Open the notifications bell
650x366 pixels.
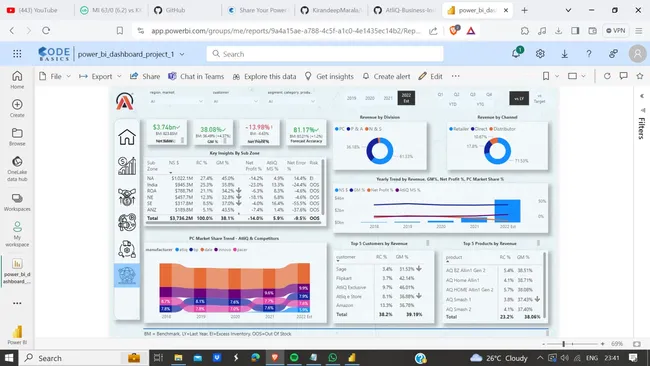(x=517, y=53)
